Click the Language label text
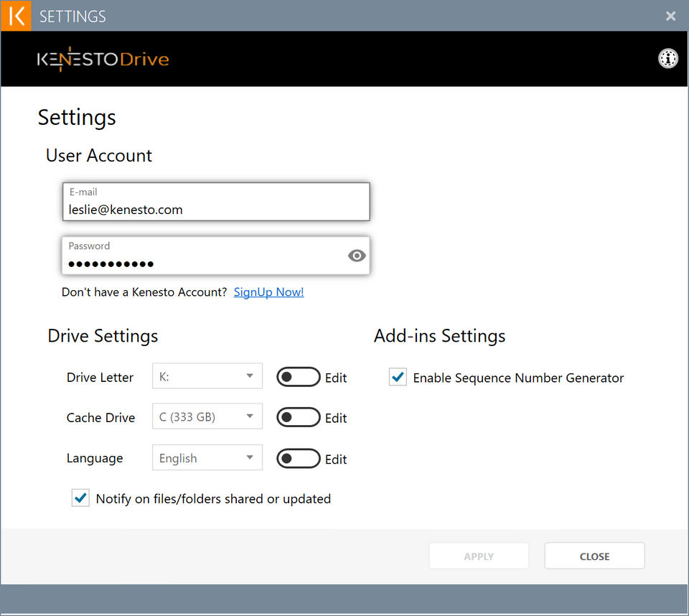 tap(95, 459)
